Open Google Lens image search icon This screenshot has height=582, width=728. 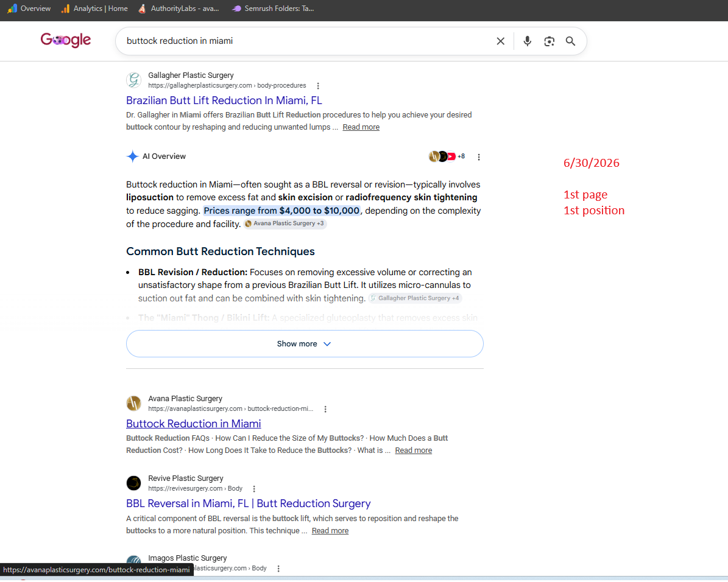click(550, 41)
